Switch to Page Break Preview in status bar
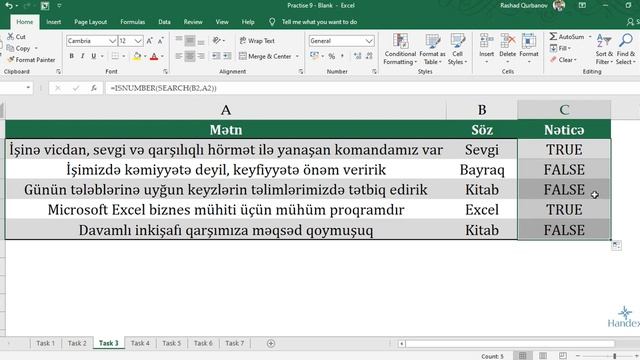 [563, 356]
